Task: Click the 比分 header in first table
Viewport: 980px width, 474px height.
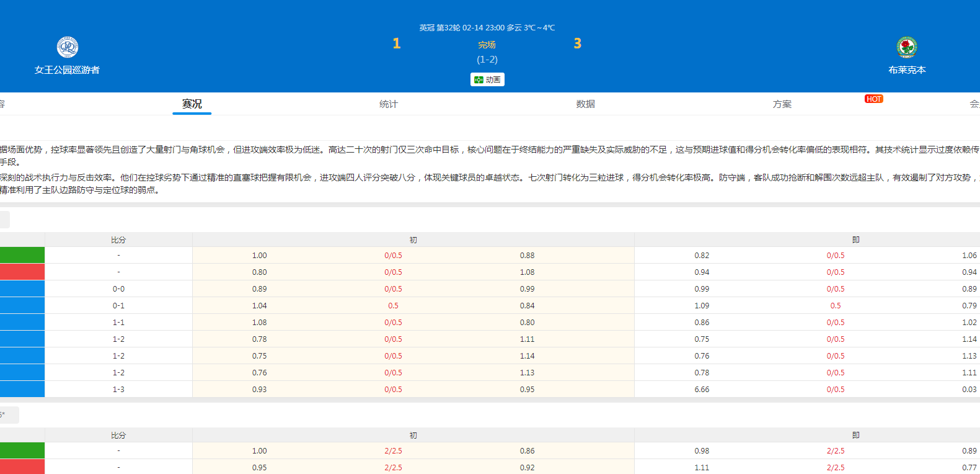Action: (118, 240)
